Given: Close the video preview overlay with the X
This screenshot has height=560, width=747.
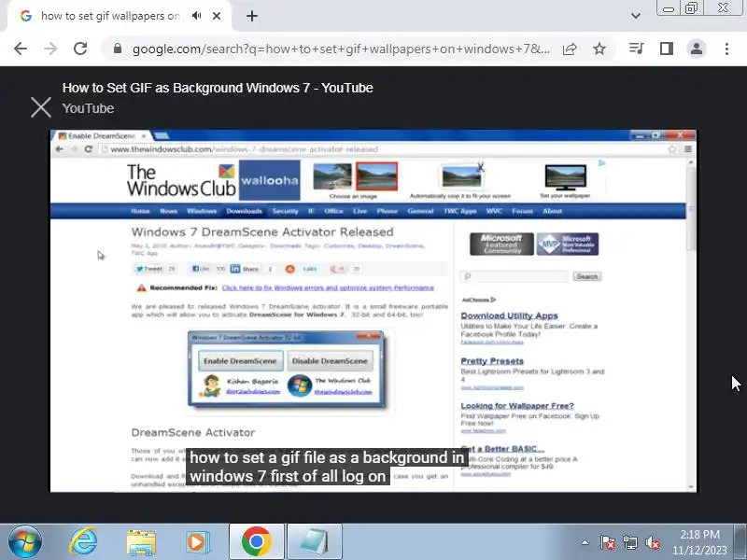Looking at the screenshot, I should (41, 107).
